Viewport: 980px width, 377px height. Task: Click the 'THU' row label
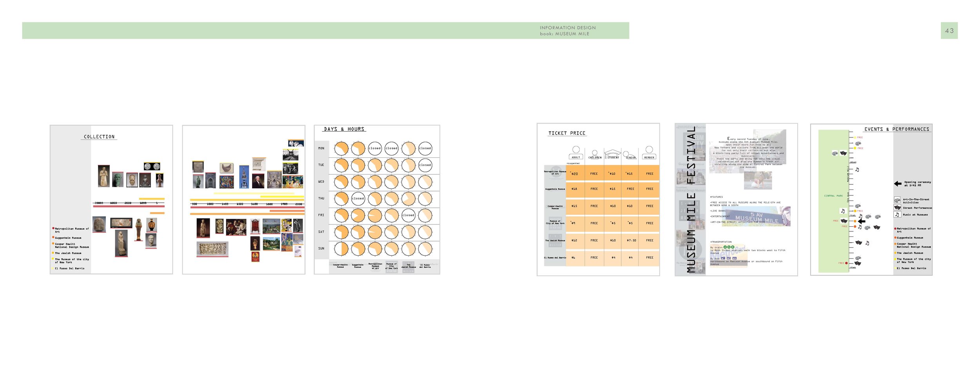point(321,198)
